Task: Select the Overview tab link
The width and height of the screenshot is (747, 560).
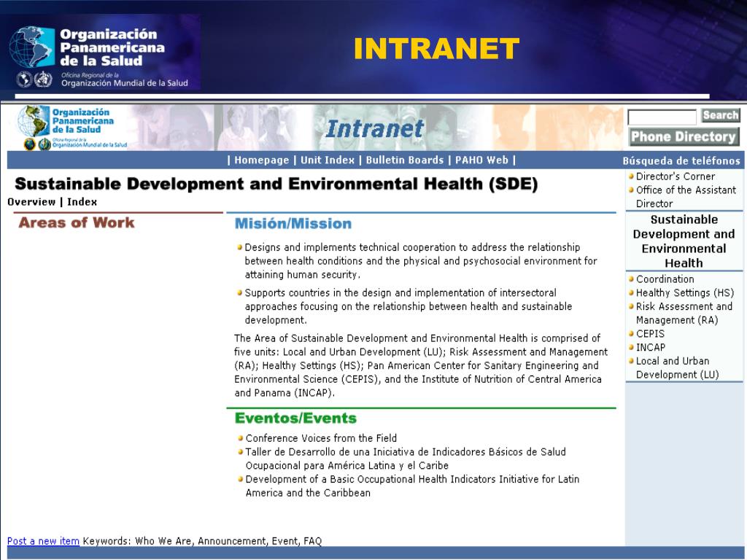Action: coord(31,202)
